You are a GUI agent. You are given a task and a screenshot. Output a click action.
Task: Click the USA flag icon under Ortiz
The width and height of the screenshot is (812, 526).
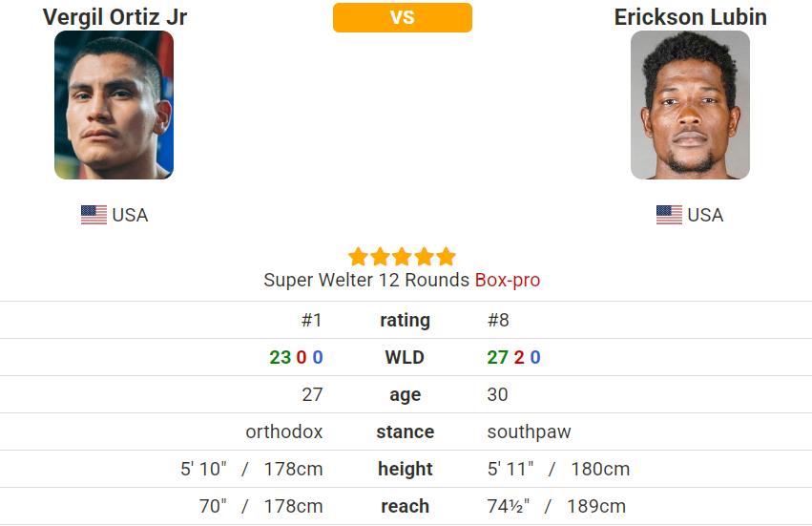(94, 215)
